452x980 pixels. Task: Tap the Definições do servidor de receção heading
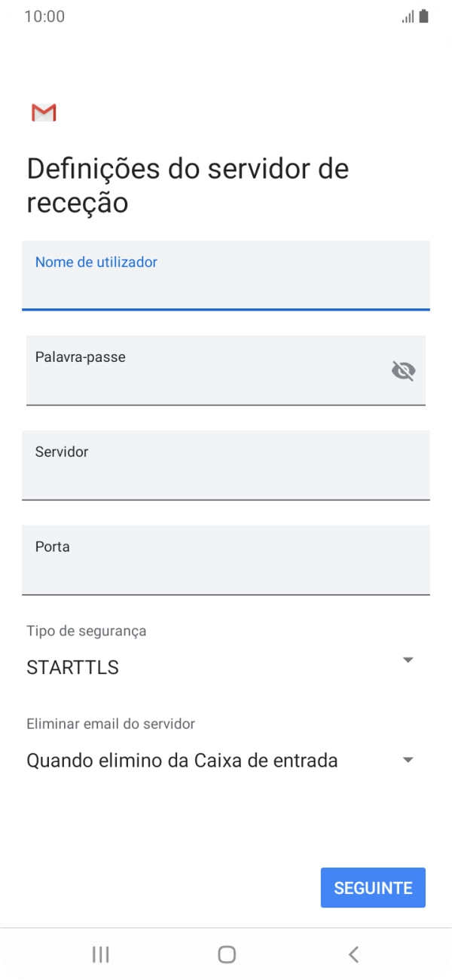click(187, 185)
